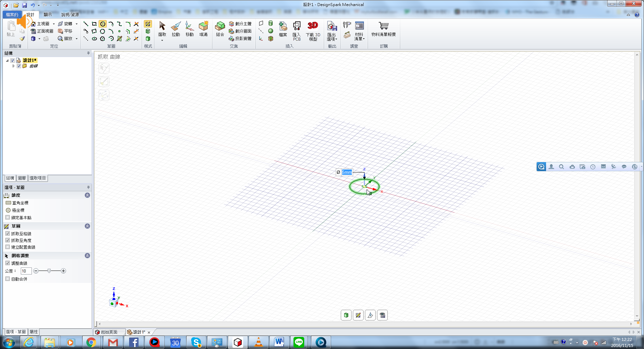Activate the 選取 (Select) tool
The image size is (644, 349).
162,29
